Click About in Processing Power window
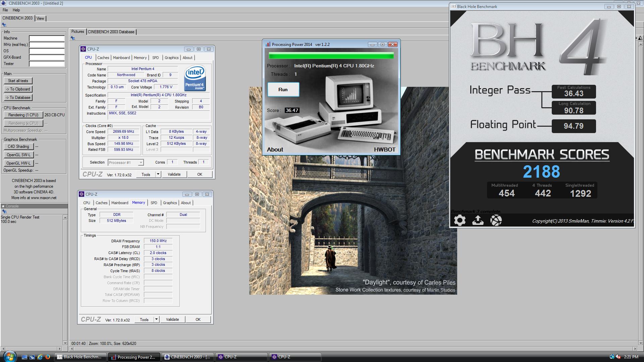The image size is (644, 362). tap(275, 149)
